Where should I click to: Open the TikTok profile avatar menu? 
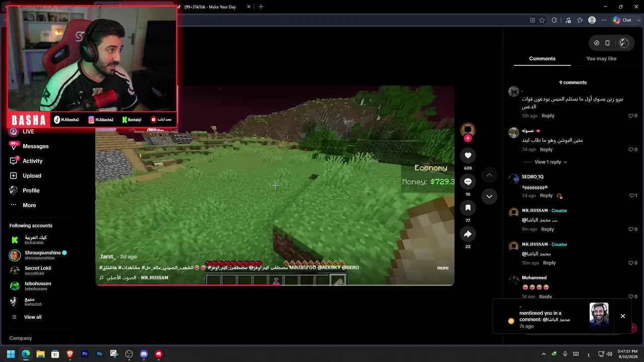click(624, 43)
